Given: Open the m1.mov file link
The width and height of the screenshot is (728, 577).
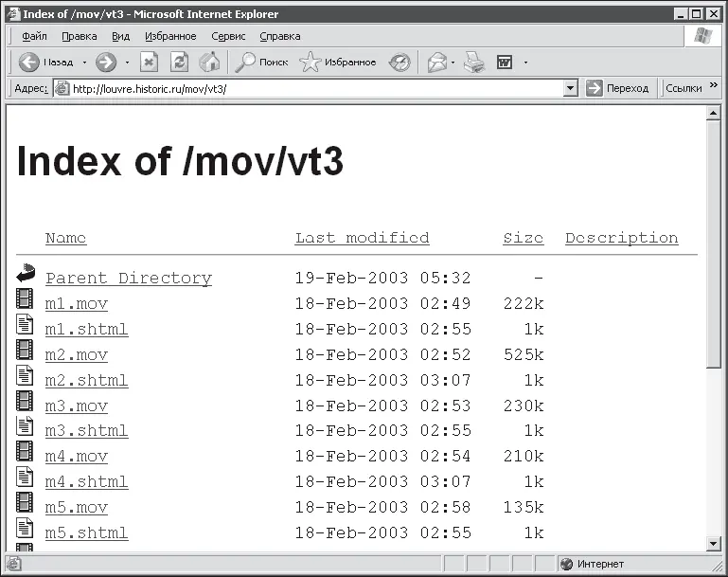Looking at the screenshot, I should point(77,304).
